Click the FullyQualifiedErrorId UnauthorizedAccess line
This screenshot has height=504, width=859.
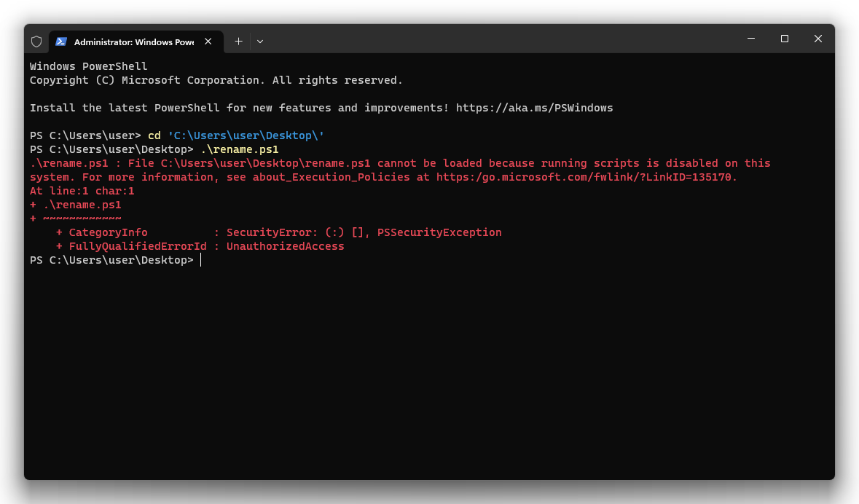(200, 246)
